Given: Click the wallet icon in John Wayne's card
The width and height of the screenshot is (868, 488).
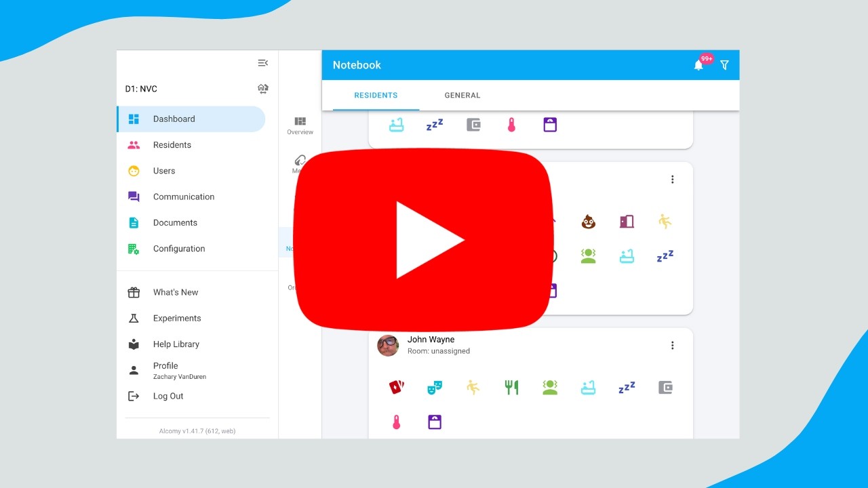Looking at the screenshot, I should pos(665,388).
